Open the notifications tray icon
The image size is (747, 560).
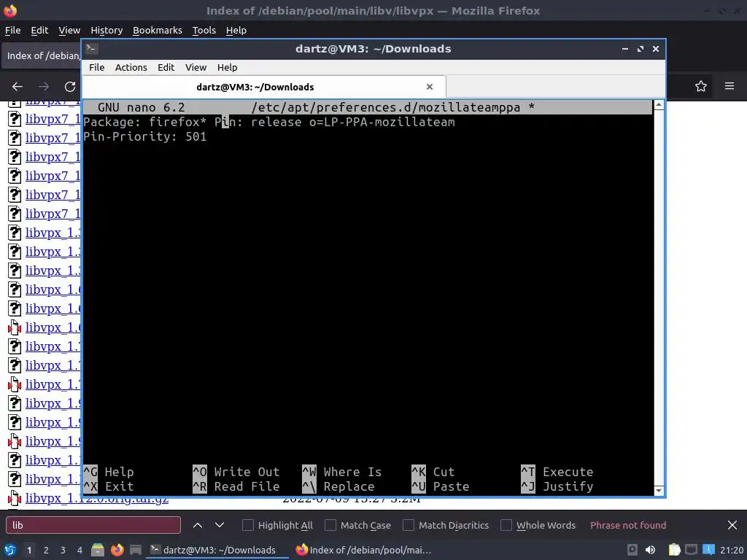click(708, 550)
